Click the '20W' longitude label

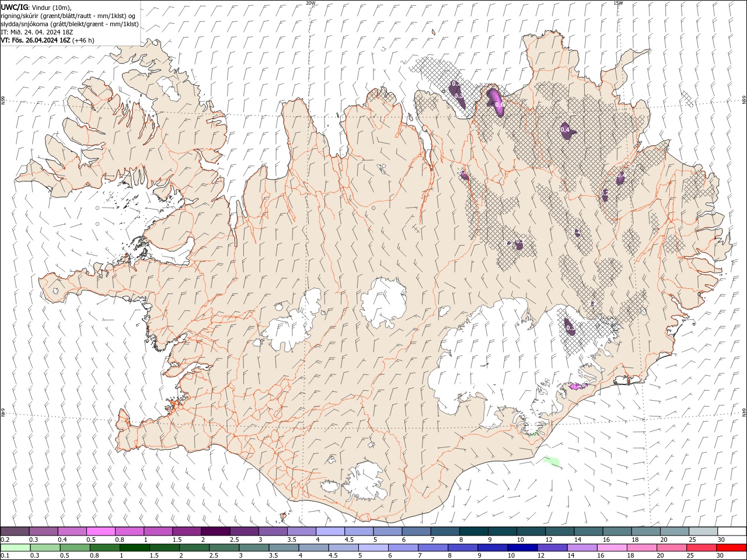coord(310,2)
